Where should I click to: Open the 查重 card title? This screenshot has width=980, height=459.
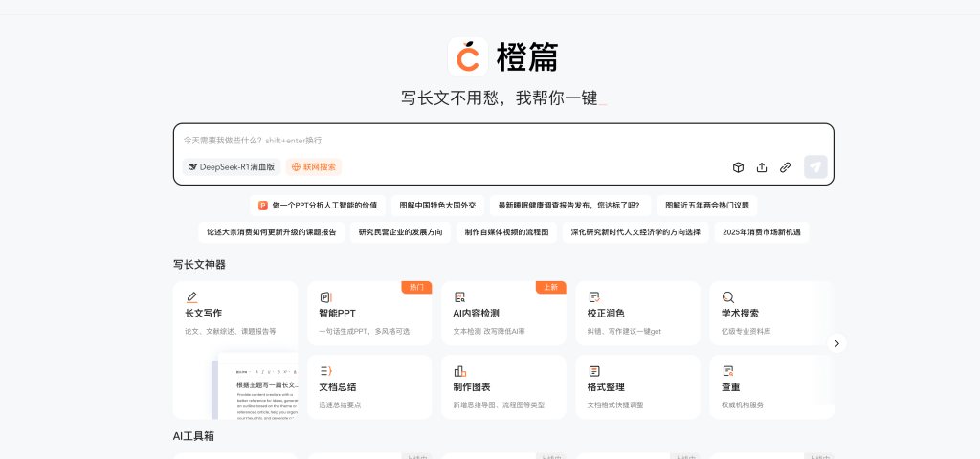pos(731,387)
